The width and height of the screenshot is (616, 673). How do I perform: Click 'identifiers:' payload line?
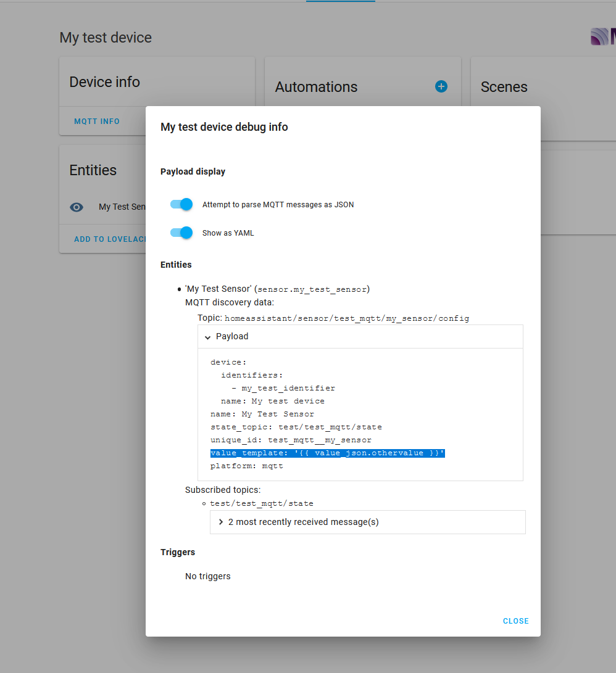coord(252,375)
